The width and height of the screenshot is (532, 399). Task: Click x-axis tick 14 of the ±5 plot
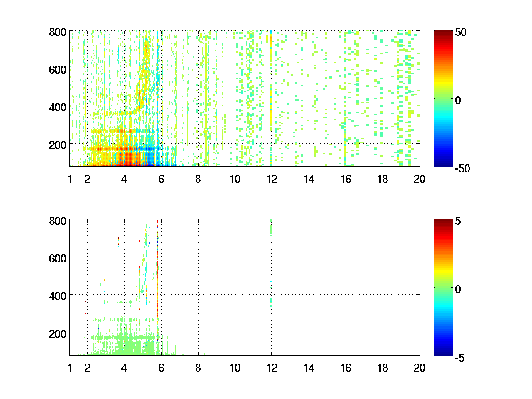tap(309, 368)
